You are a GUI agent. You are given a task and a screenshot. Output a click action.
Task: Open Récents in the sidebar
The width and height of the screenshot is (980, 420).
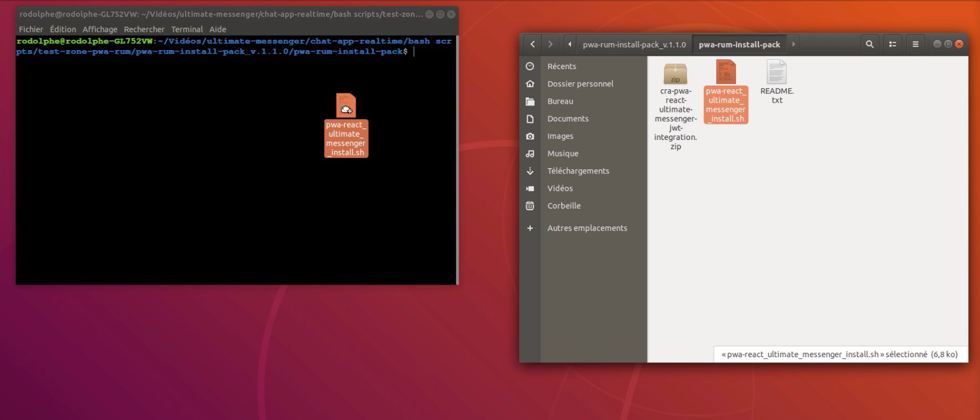561,66
